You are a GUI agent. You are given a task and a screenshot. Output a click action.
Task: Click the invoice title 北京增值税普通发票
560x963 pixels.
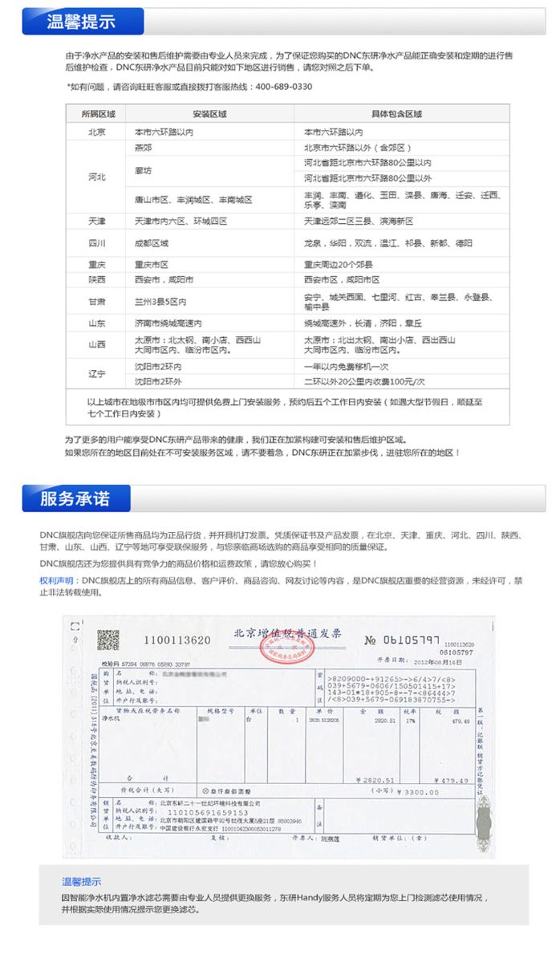coord(287,633)
